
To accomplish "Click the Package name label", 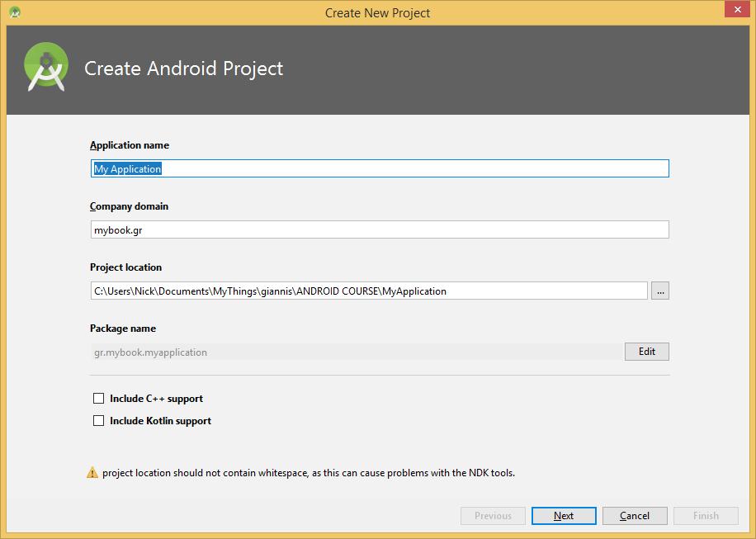I will pos(123,329).
